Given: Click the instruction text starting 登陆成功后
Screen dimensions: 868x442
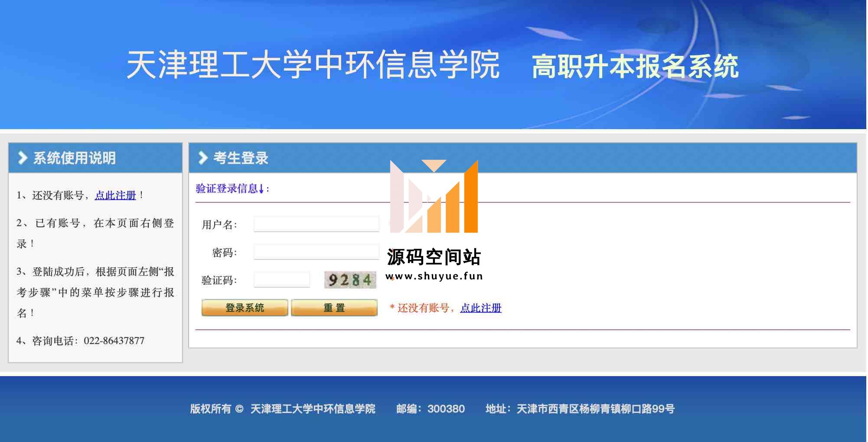Looking at the screenshot, I should [95, 292].
